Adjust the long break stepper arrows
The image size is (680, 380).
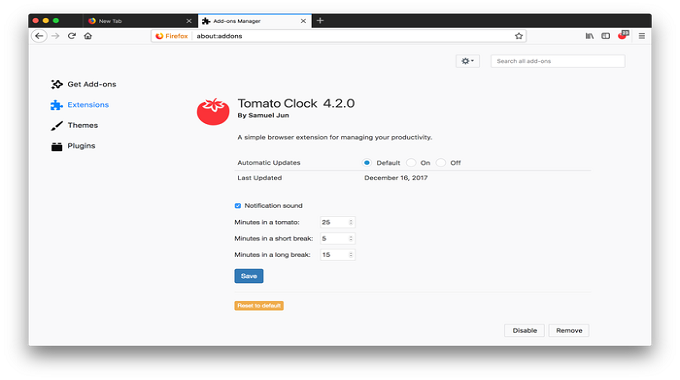click(x=351, y=255)
